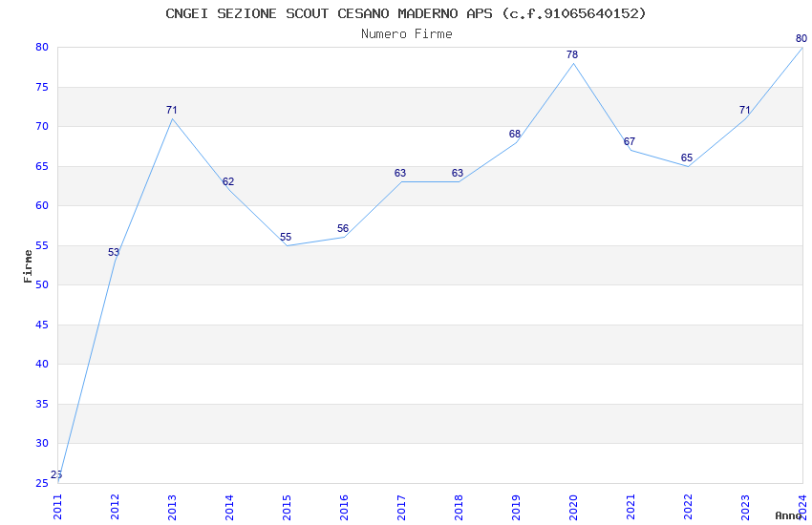Select the 2019 year label
This screenshot has width=812, height=525.
pyautogui.click(x=516, y=507)
